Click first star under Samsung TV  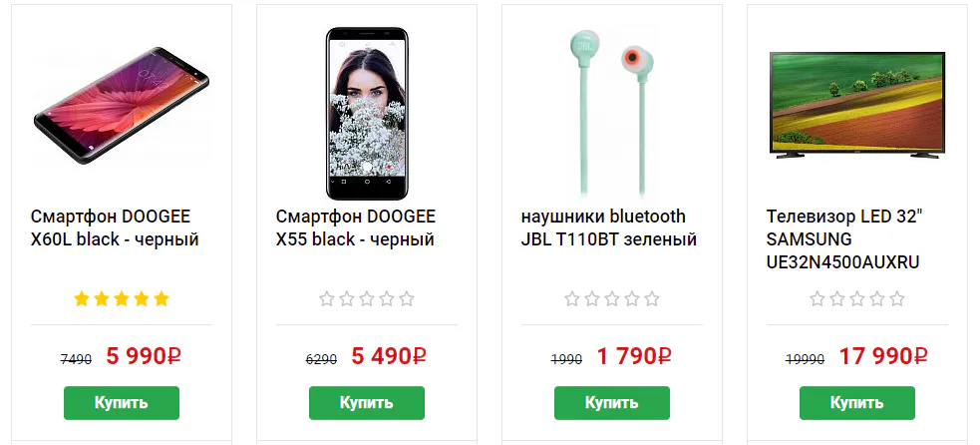(x=817, y=298)
